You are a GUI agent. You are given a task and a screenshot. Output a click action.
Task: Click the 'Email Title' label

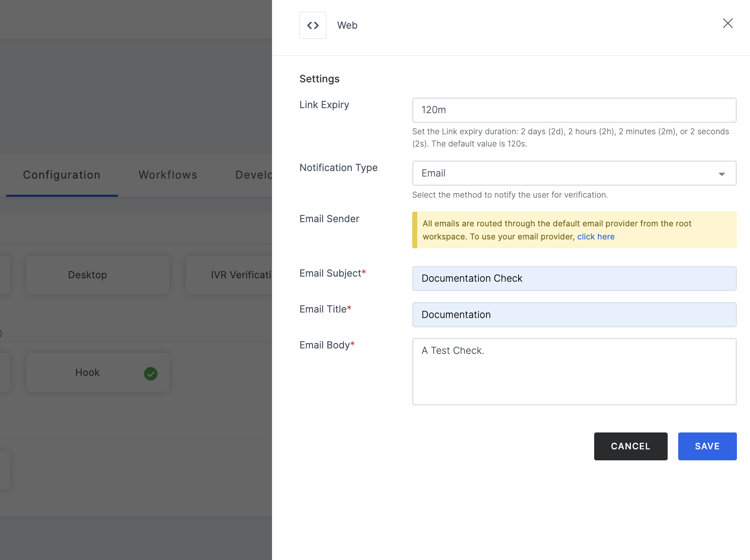(325, 309)
